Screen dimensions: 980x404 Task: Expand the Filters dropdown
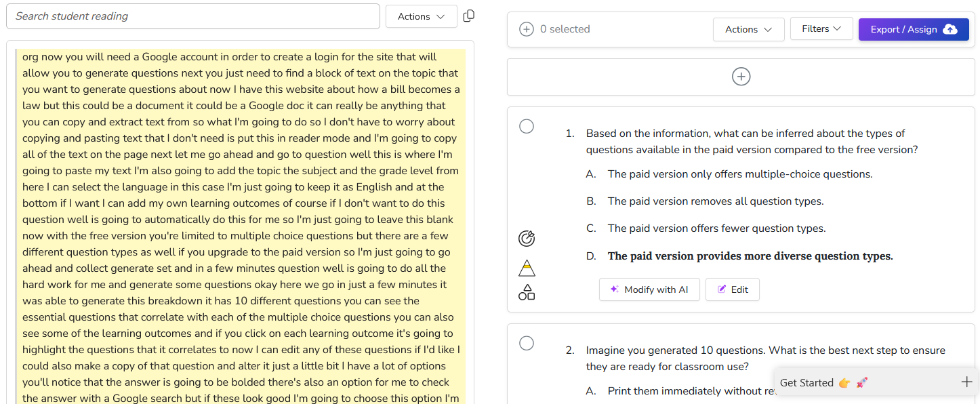(x=821, y=28)
